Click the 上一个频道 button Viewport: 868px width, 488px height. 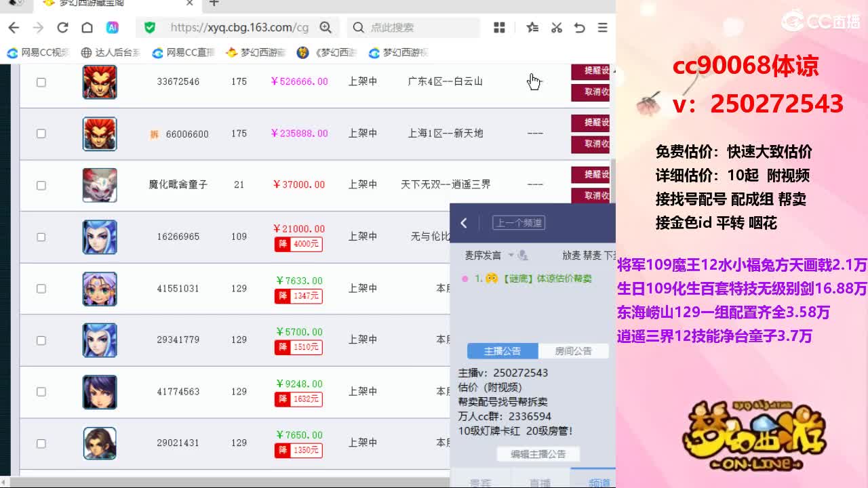point(519,223)
